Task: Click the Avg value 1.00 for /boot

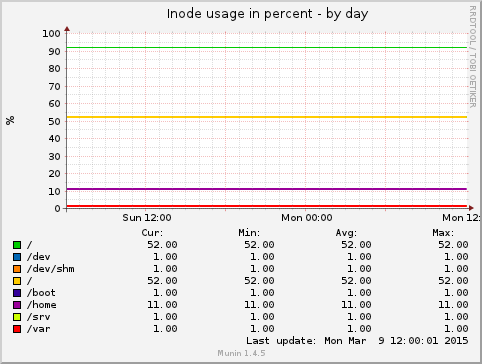Action: (359, 293)
